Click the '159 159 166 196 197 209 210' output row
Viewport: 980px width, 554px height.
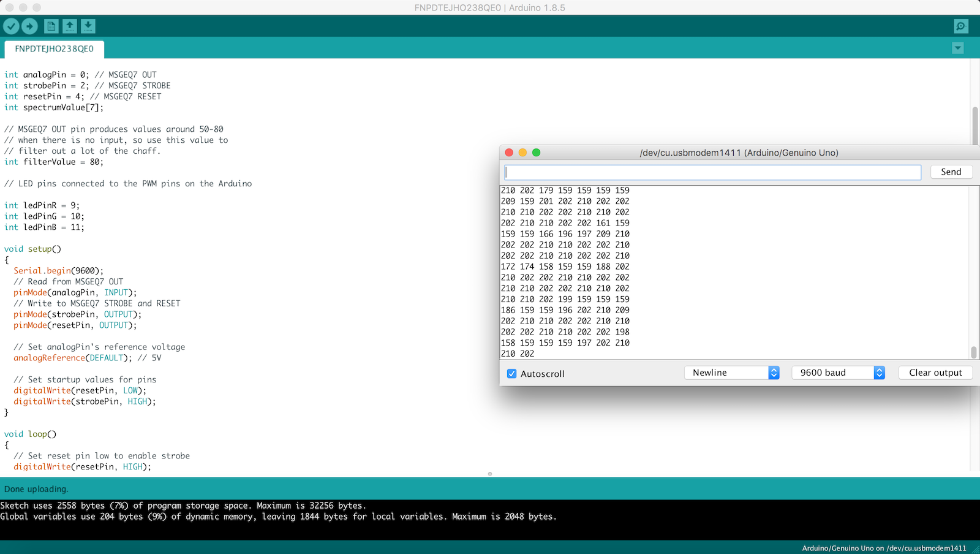(x=565, y=234)
